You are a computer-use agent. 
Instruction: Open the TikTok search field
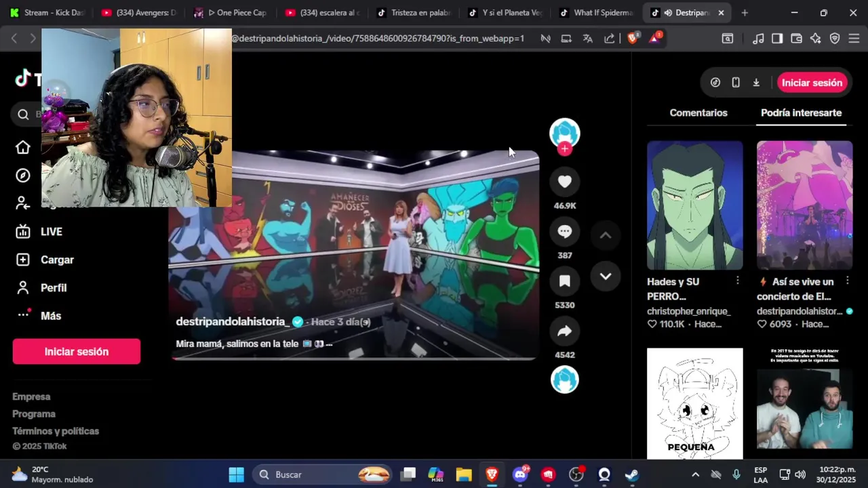point(27,114)
